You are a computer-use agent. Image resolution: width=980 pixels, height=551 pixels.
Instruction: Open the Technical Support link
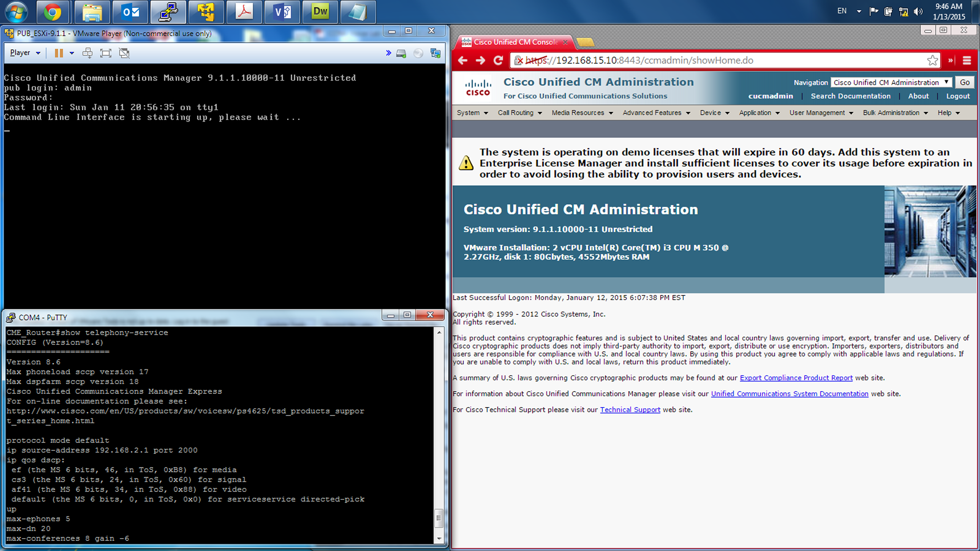[630, 409]
